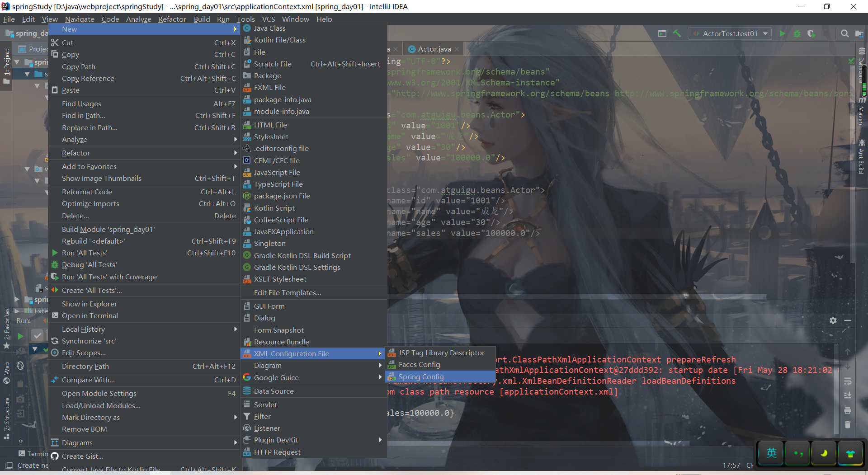
Task: Open ActorTest.test01 run configuration dropdown
Action: 730,33
